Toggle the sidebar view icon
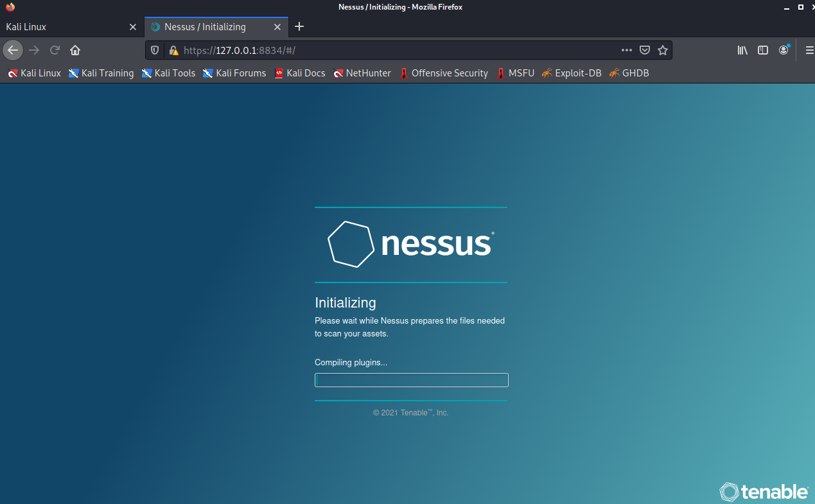The height and width of the screenshot is (504, 815). coord(763,50)
